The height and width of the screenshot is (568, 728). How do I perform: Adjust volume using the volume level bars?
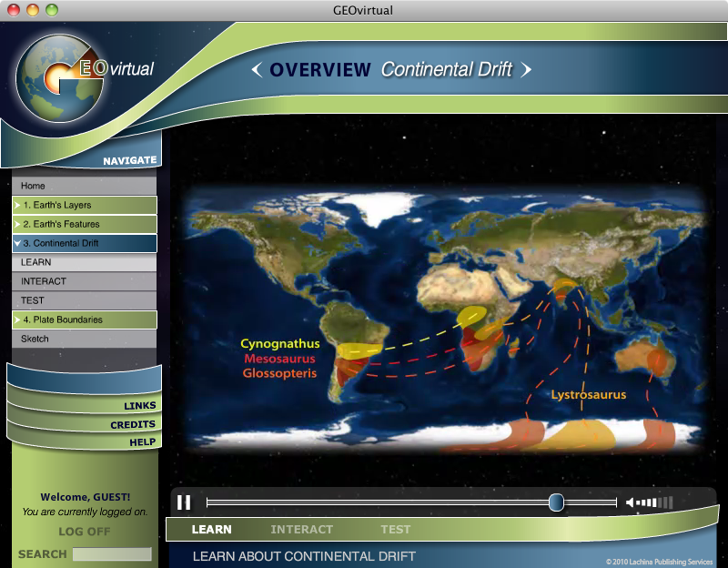tap(654, 502)
